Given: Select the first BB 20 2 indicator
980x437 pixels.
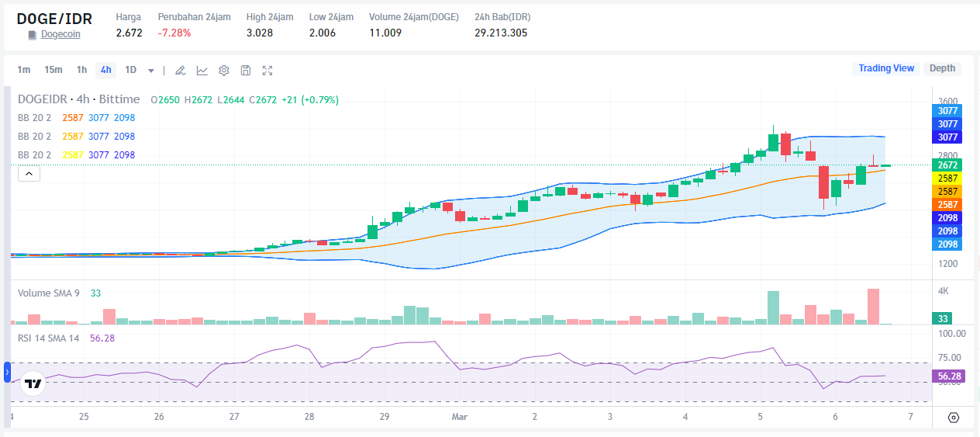Looking at the screenshot, I should pyautogui.click(x=34, y=118).
